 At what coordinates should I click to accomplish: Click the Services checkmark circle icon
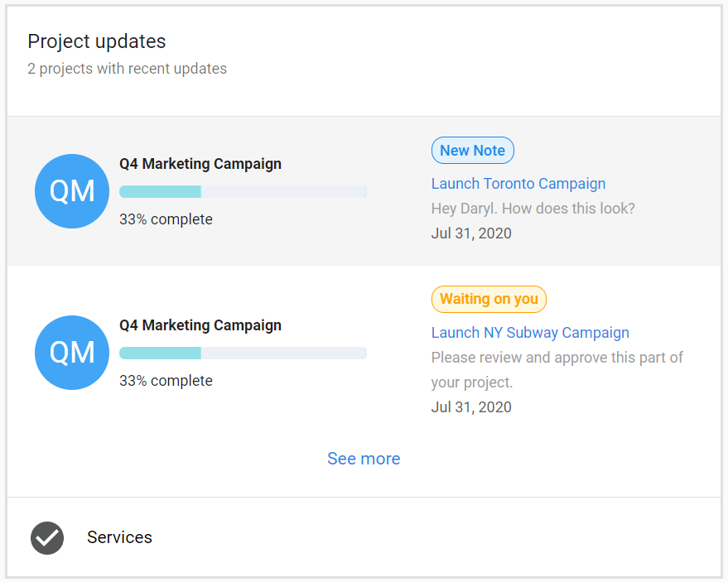[x=47, y=538]
